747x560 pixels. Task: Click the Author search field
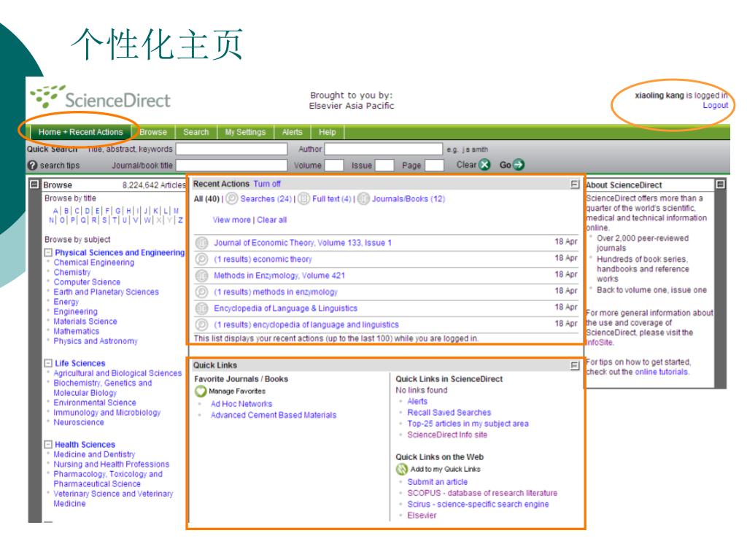pos(384,149)
